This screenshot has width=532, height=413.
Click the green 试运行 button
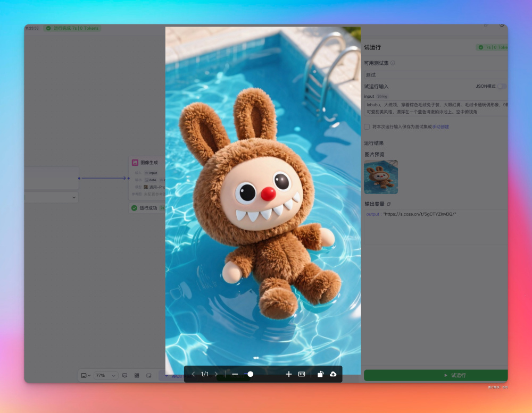point(436,375)
